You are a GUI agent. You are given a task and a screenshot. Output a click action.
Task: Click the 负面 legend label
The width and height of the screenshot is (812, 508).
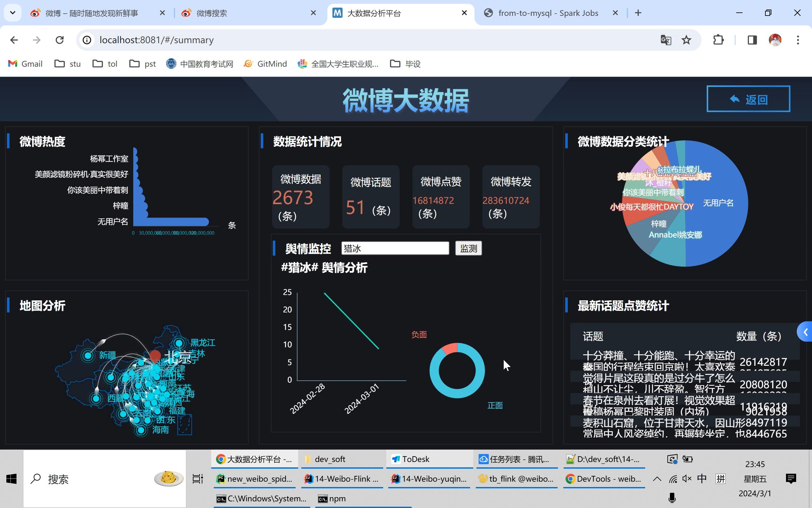[419, 335]
